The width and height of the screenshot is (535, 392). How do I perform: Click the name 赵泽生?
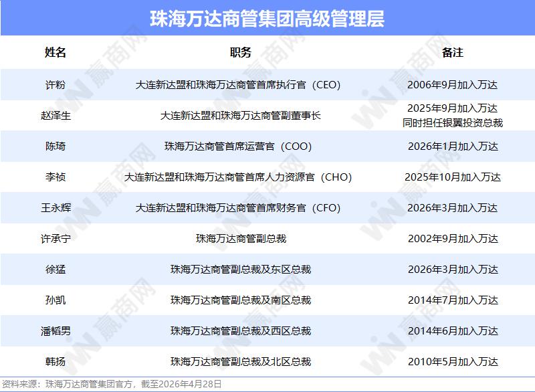point(56,115)
